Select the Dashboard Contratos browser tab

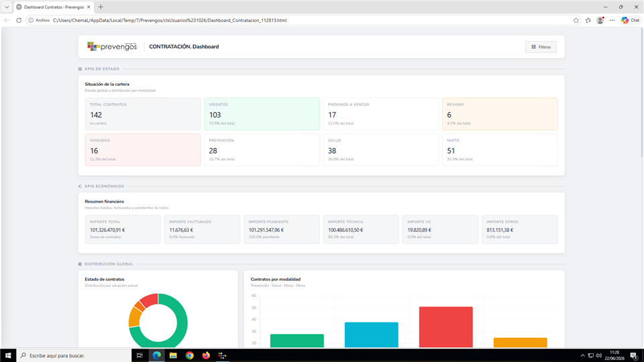(54, 7)
